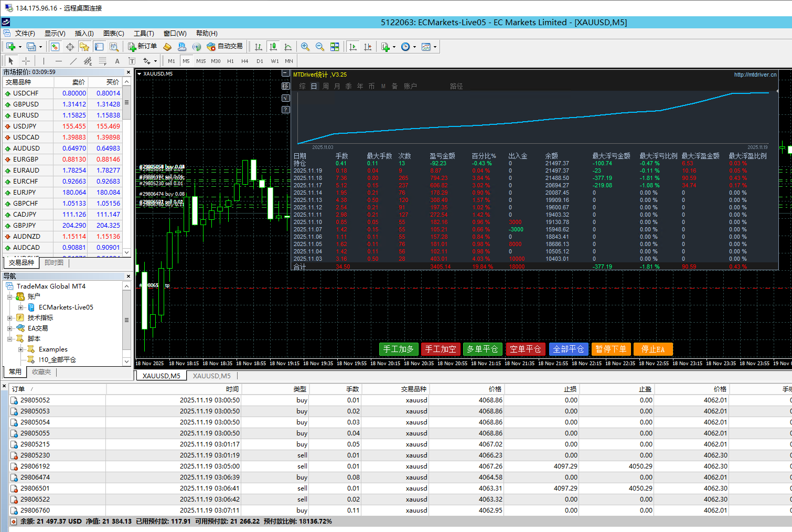The height and width of the screenshot is (532, 792).
Task: Zoom in the chart with magnifier plus
Action: click(x=305, y=47)
